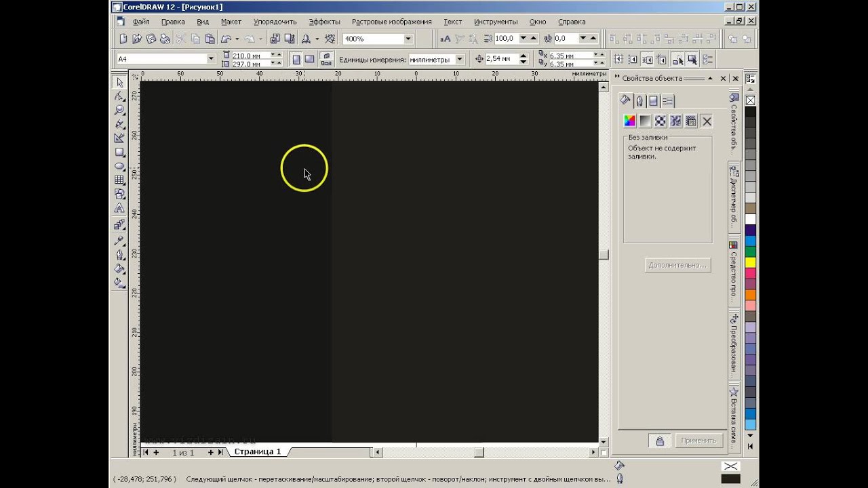
Task: Pick the yellow palette swatch
Action: tap(751, 262)
